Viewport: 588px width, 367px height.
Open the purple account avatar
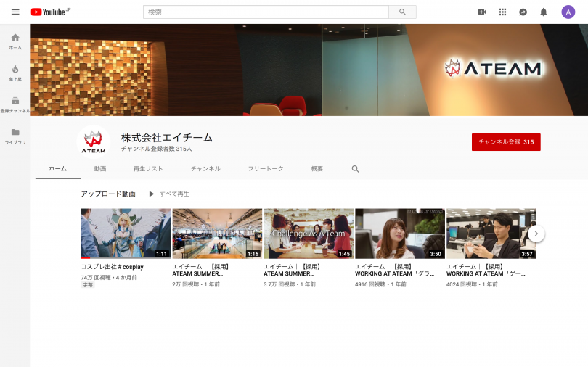point(568,12)
